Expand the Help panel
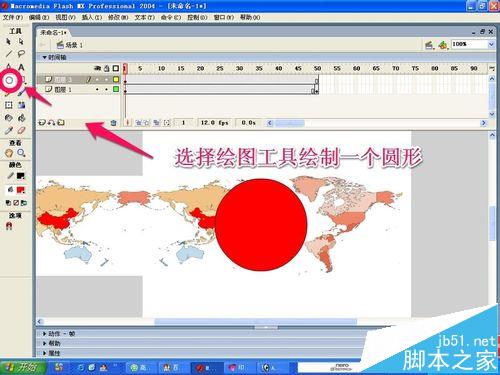The height and width of the screenshot is (375, 500). pyautogui.click(x=44, y=343)
